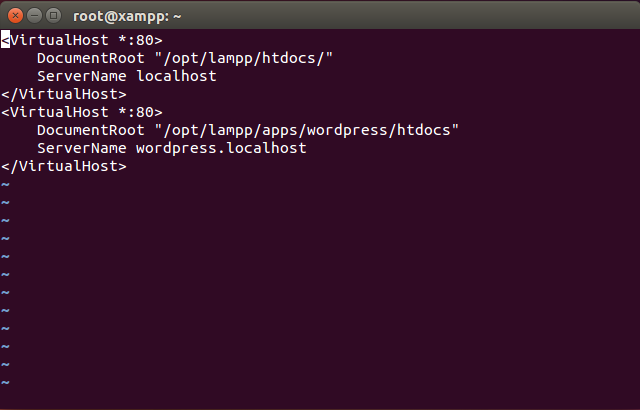Click the wordpress.localhost server name value
The image size is (640, 410).
point(221,148)
